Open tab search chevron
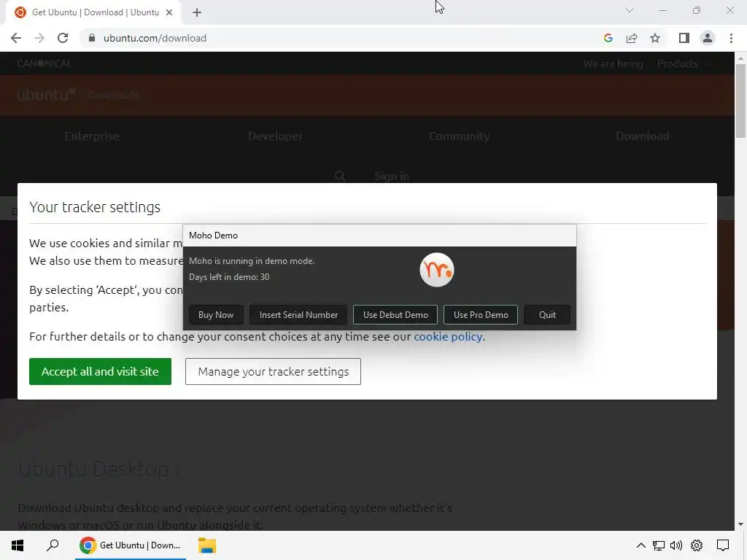 (x=630, y=10)
